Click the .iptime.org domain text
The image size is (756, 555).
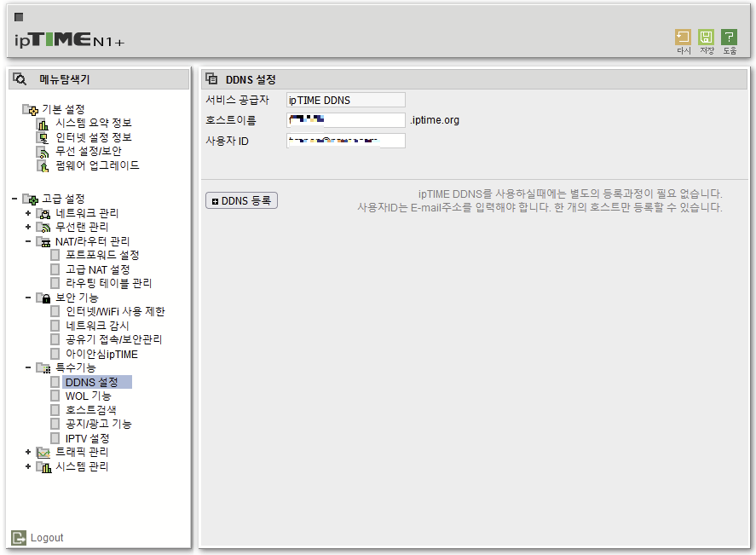pos(435,120)
